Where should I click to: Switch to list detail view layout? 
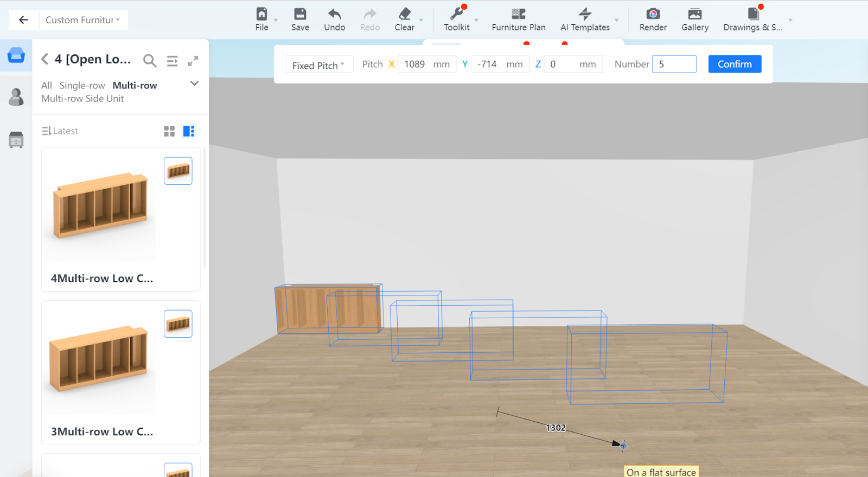pos(188,131)
